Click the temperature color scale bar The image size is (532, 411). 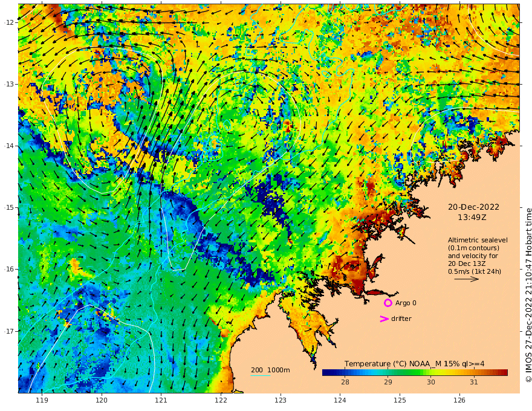(x=415, y=372)
